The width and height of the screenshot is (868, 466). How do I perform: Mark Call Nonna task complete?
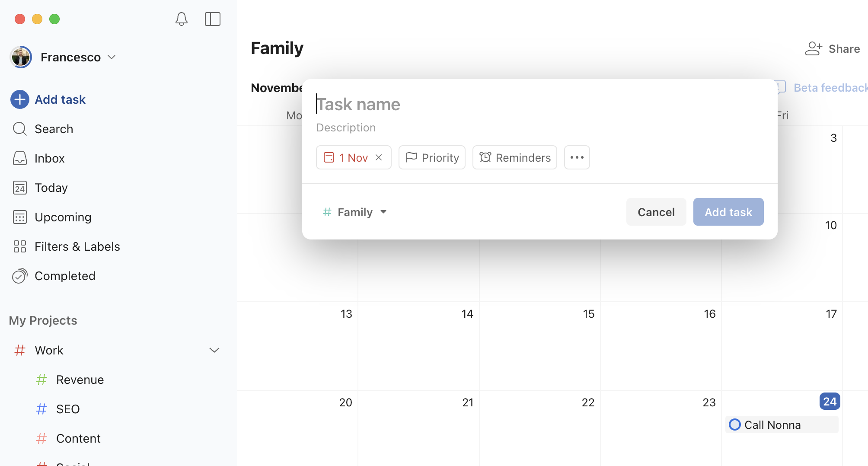[735, 425]
